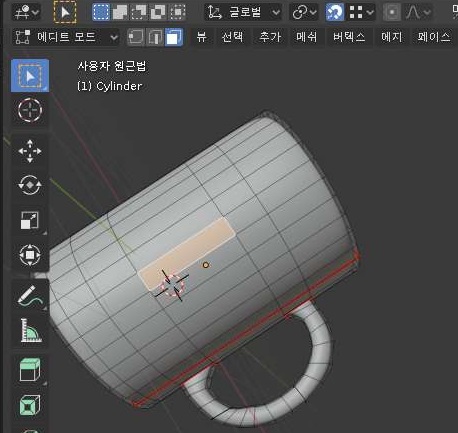Select the Inset Faces tool

tap(30, 405)
